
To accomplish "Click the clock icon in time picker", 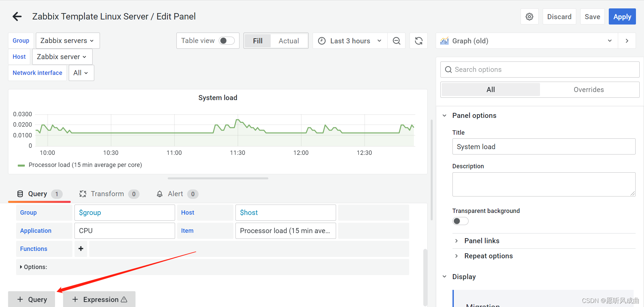I will click(322, 41).
